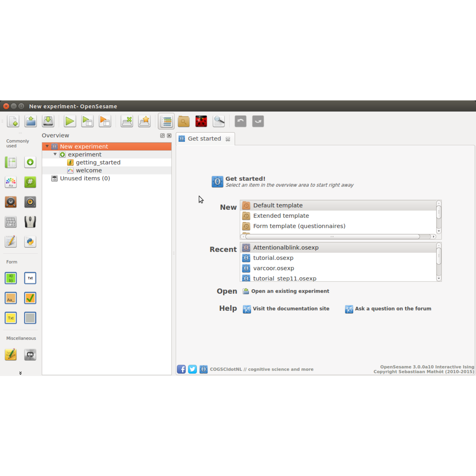
Task: Add a sampler sound item
Action: tap(10, 202)
